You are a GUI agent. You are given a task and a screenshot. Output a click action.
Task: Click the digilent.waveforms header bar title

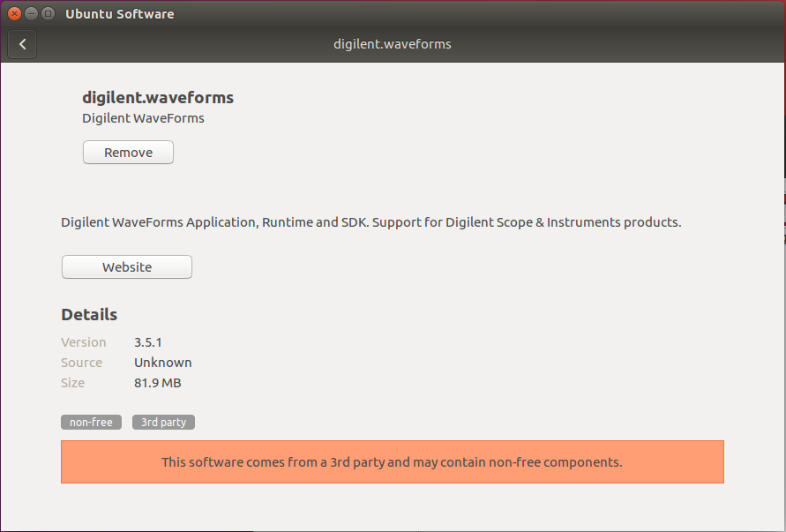coord(393,44)
